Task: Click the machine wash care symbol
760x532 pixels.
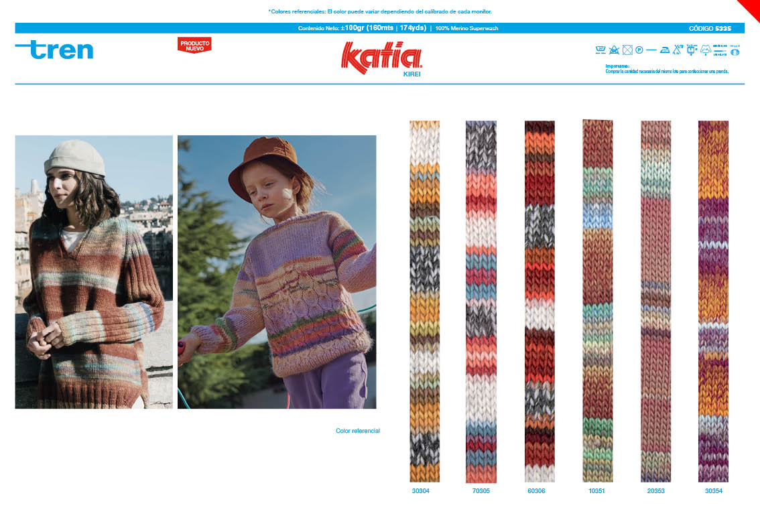Action: (x=600, y=50)
